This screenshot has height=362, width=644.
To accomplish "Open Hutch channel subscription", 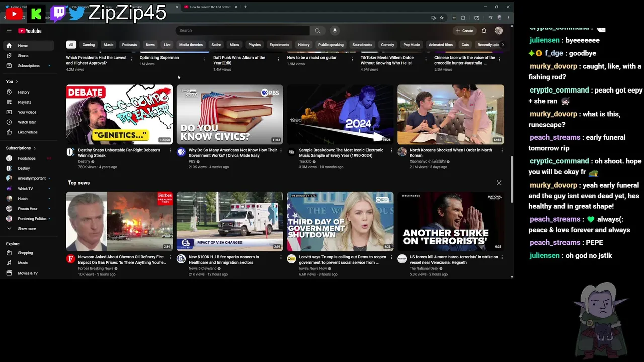I will coord(28,199).
